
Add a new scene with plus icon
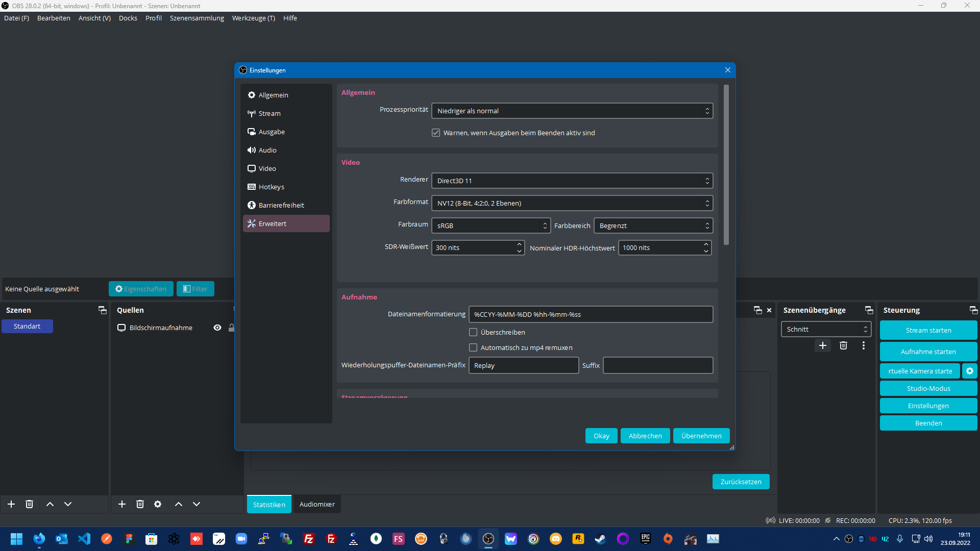pos(11,504)
